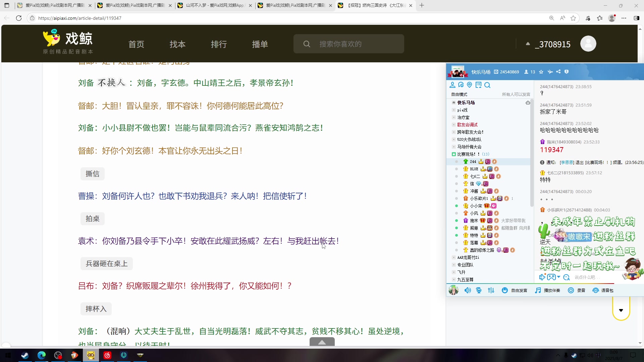Click the favorite star icon in YY channel header
Viewport: 644px width, 362px height.
(541, 72)
